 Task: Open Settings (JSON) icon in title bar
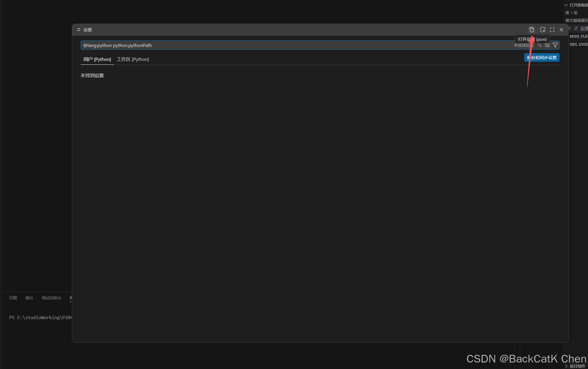point(531,30)
